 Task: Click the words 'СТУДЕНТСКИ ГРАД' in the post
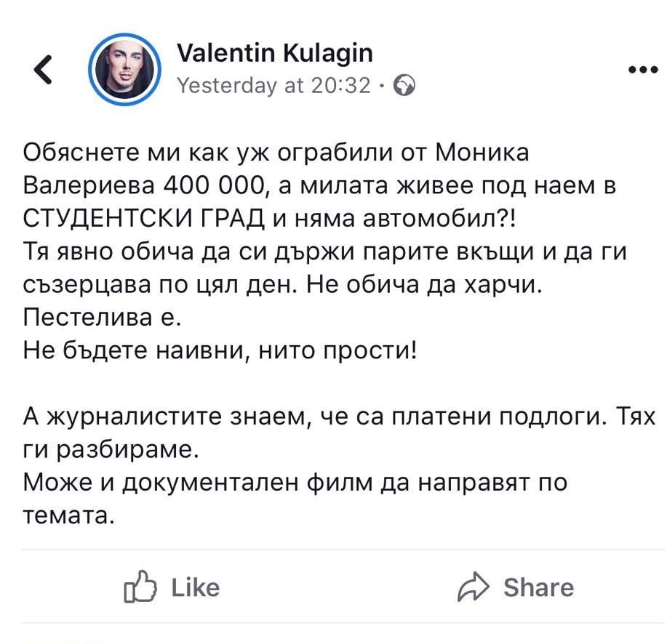click(129, 219)
